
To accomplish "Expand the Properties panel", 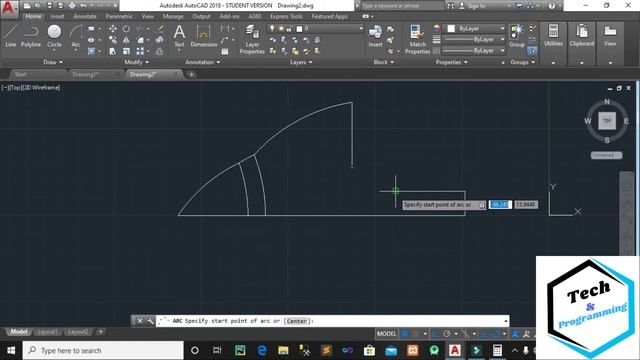I will coord(451,62).
